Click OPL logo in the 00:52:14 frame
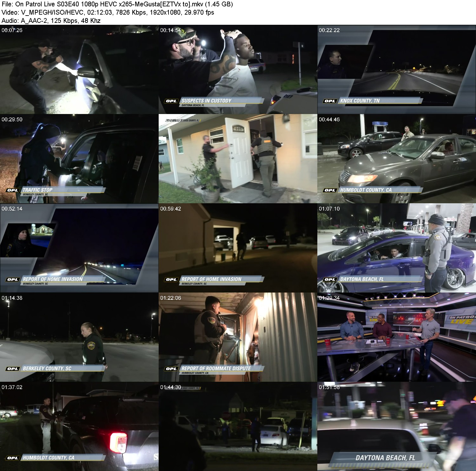 tap(13, 279)
